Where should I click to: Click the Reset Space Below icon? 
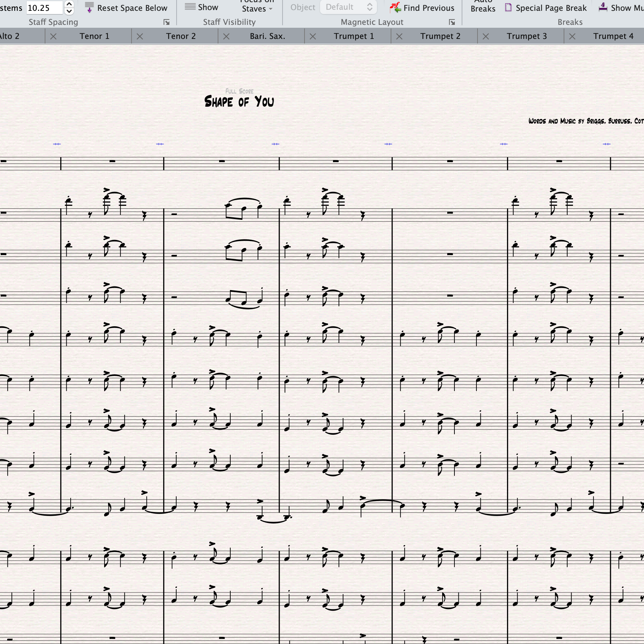tap(89, 8)
